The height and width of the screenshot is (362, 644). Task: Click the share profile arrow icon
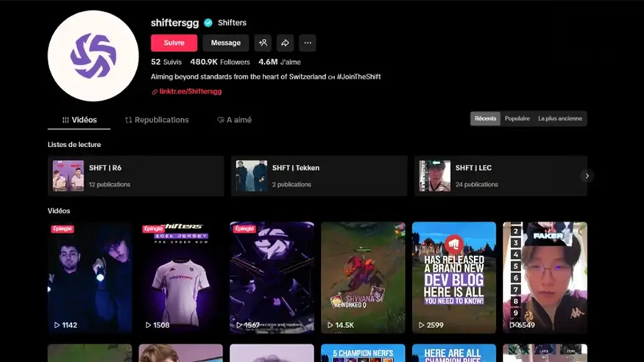click(285, 43)
